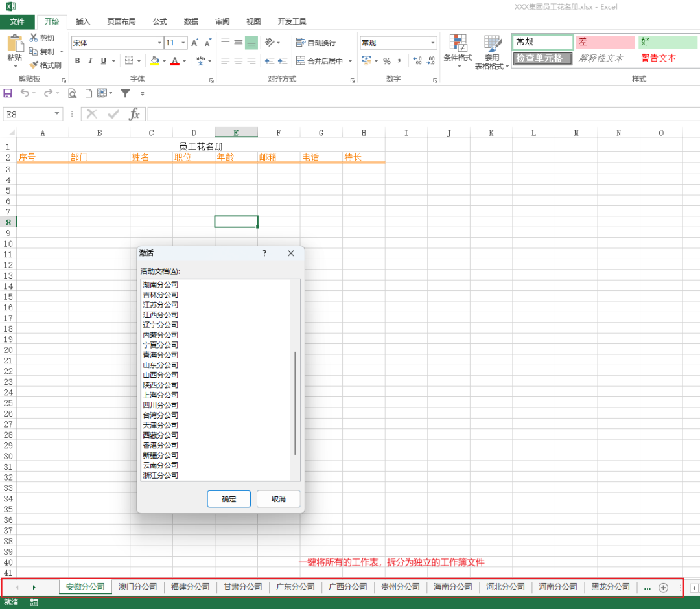Click the filter funnel icon

coord(126,93)
